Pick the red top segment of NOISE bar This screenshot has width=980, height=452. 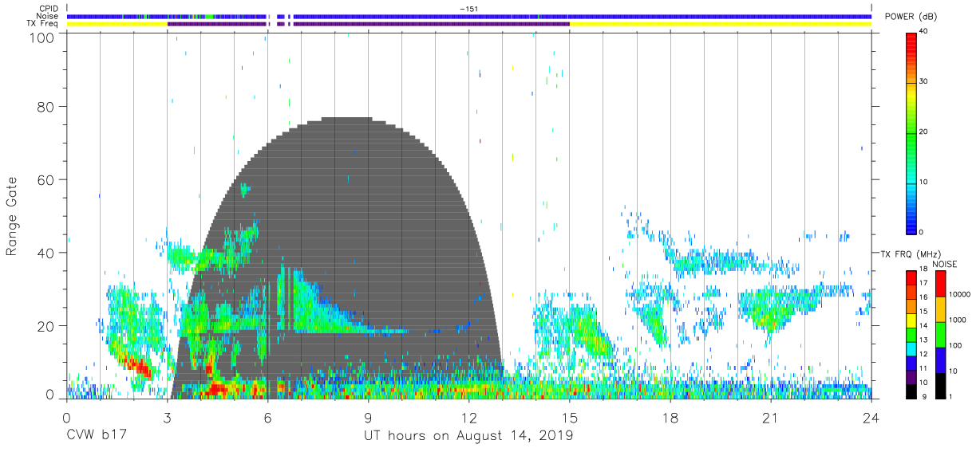[941, 283]
